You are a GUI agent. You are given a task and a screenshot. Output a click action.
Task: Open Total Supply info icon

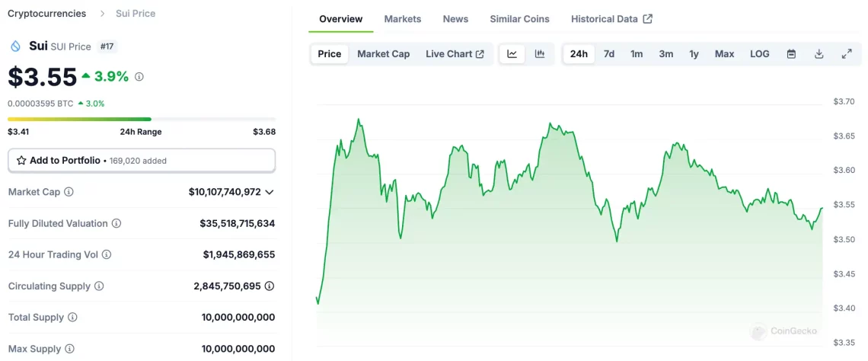(72, 318)
